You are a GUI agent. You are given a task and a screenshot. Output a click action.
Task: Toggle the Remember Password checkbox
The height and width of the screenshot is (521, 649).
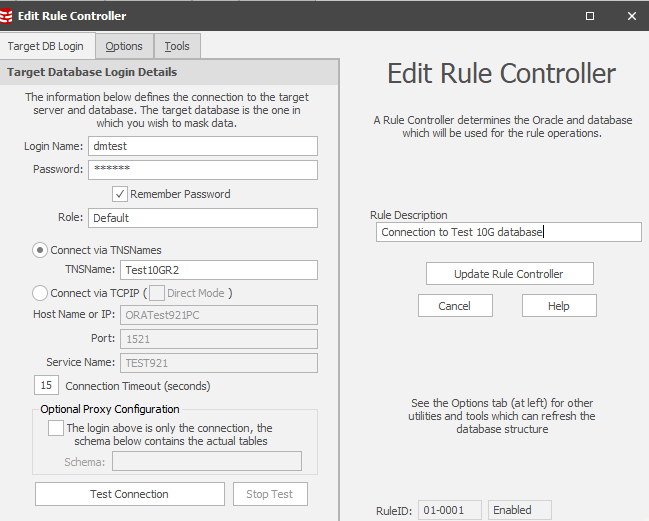120,194
